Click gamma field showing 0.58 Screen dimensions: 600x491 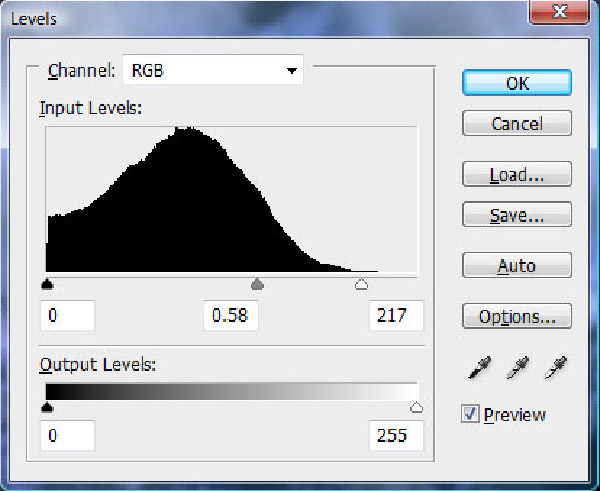(x=231, y=316)
